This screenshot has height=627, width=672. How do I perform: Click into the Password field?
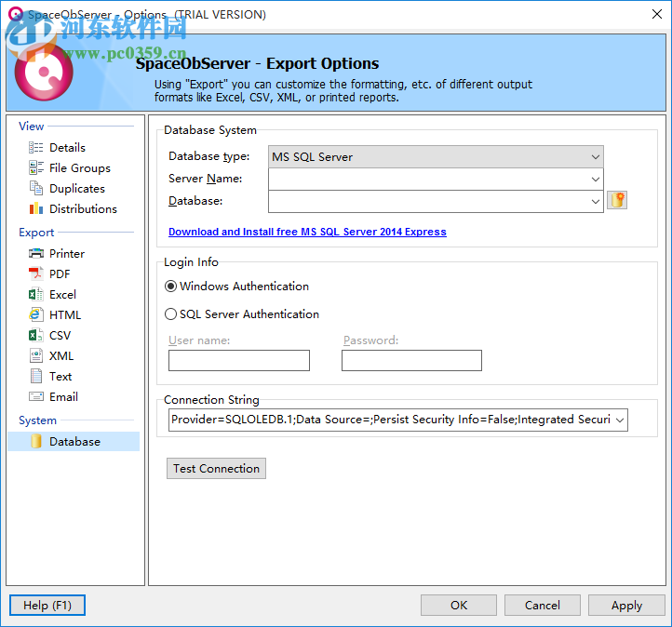(411, 361)
